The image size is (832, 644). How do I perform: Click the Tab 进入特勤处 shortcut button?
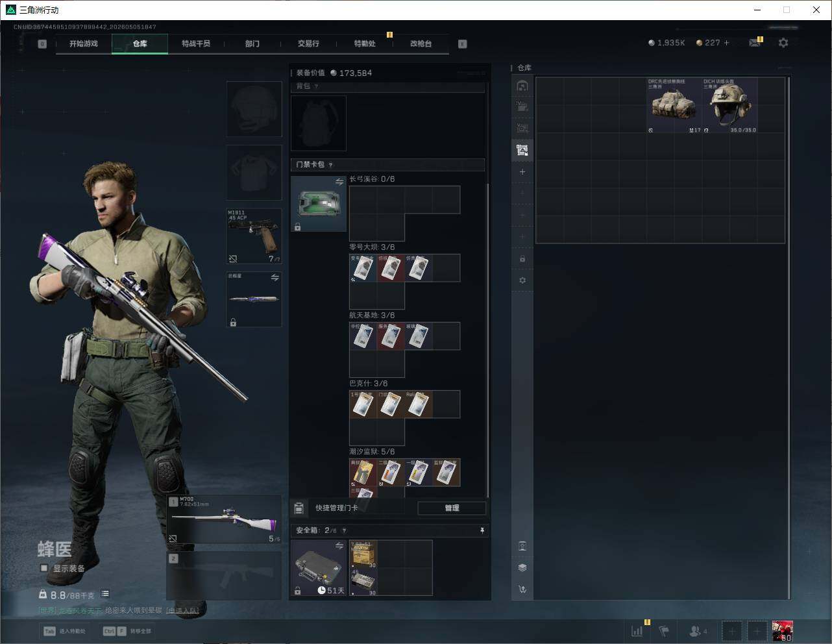(x=64, y=631)
